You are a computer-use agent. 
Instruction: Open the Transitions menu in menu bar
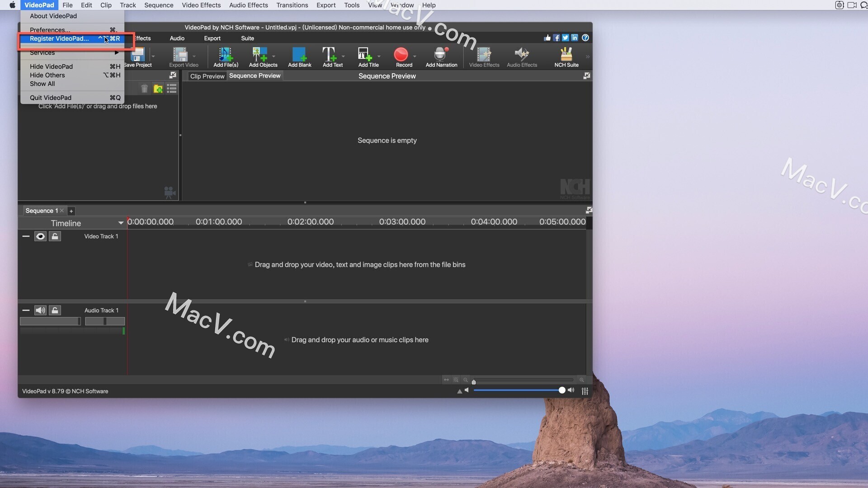click(x=292, y=5)
